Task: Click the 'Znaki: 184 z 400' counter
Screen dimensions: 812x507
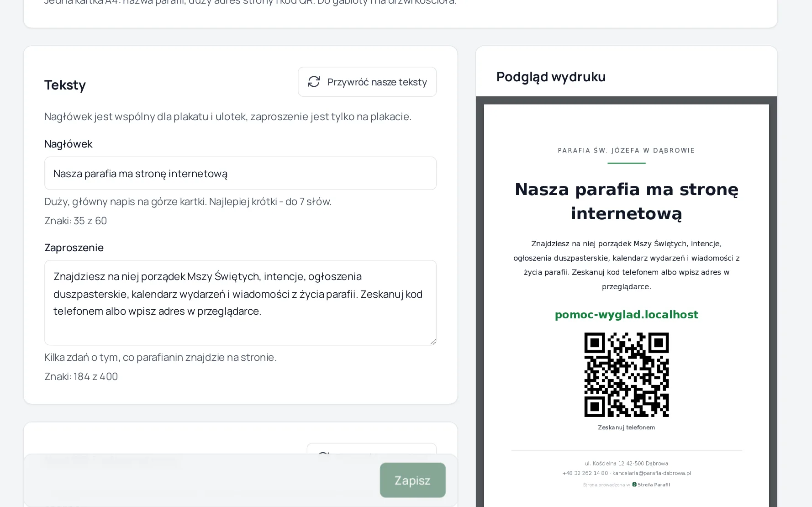Action: [81, 376]
